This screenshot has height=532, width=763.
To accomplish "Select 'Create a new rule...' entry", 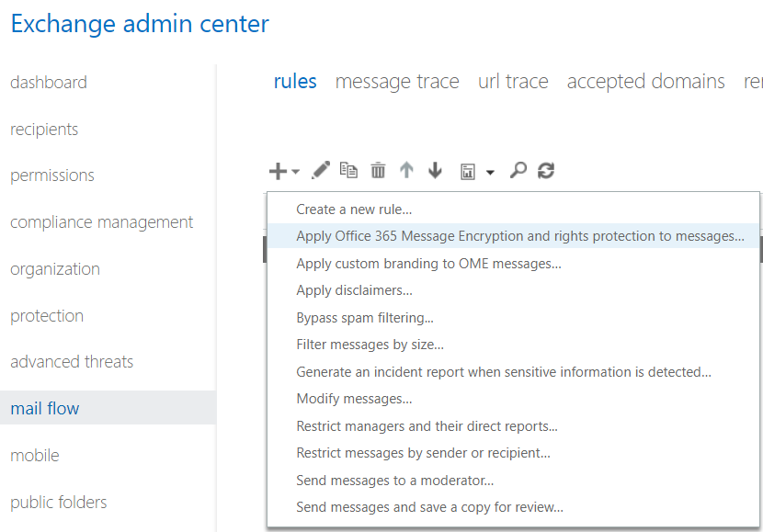I will tap(354, 209).
